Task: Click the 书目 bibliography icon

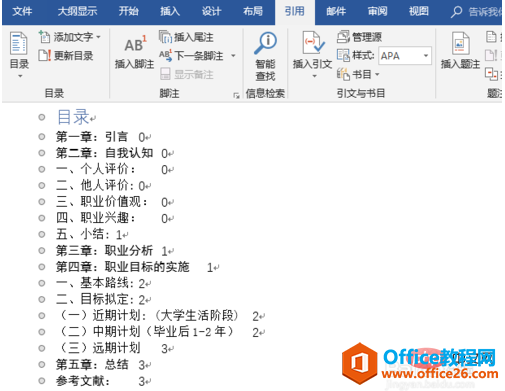Action: (x=343, y=74)
